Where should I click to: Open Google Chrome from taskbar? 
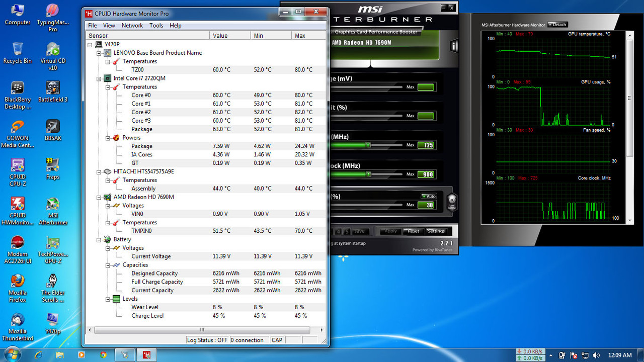pos(103,354)
